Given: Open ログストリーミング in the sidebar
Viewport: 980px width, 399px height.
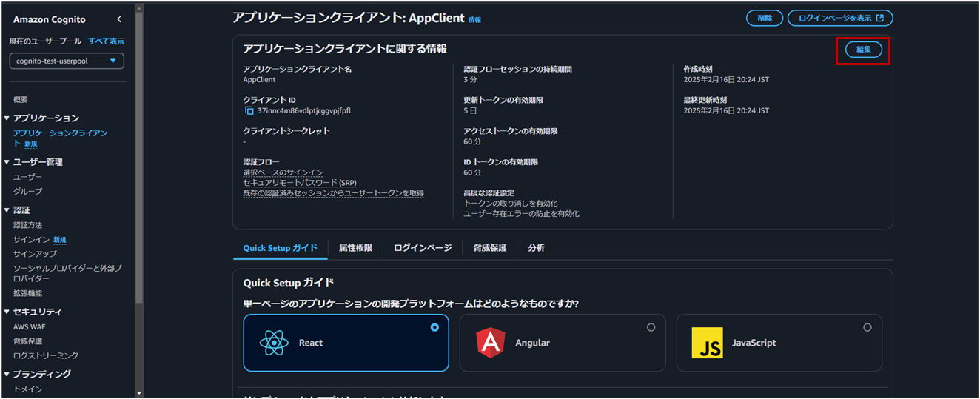Looking at the screenshot, I should coord(46,355).
